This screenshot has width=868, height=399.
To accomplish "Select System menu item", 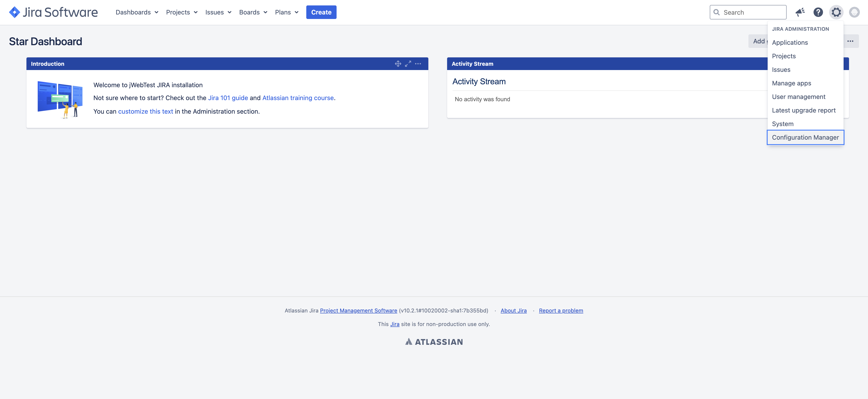I will pos(805,124).
